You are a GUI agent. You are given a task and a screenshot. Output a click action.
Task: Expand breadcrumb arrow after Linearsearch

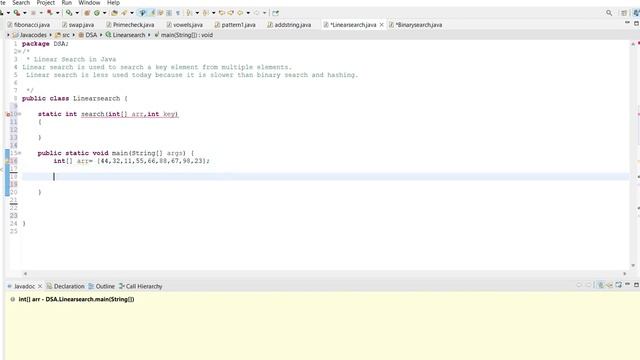pyautogui.click(x=149, y=35)
